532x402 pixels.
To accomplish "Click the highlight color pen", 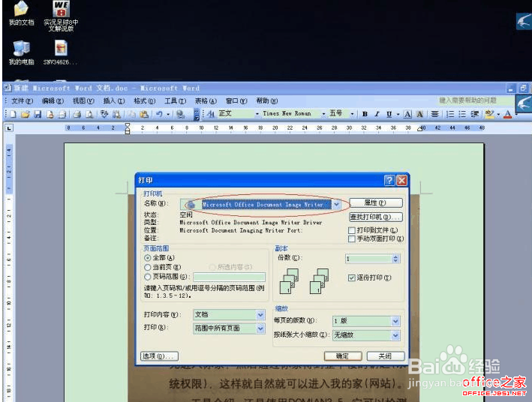I will tap(489, 114).
